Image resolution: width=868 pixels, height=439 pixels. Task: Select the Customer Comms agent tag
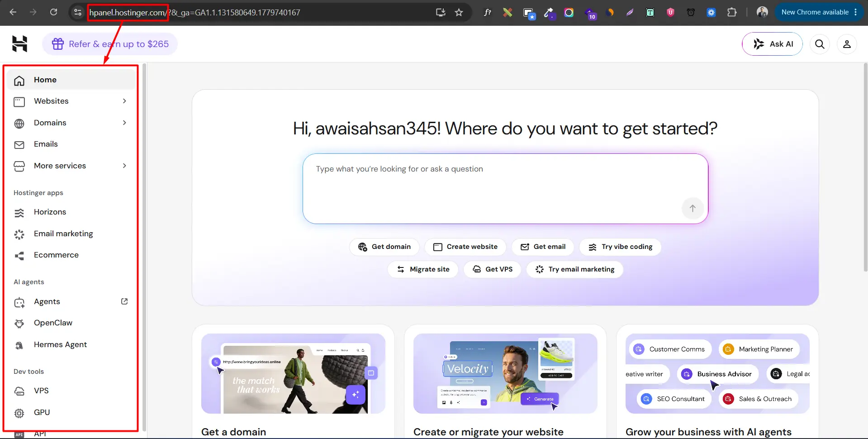670,349
